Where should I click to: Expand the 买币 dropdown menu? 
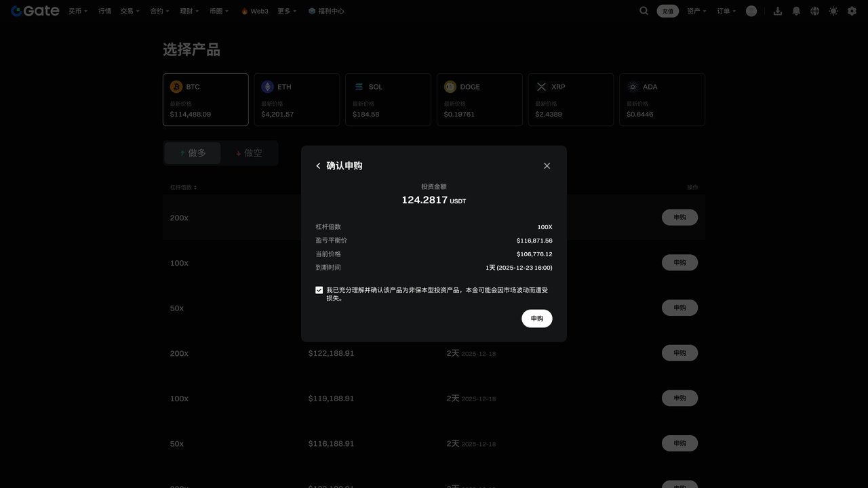tap(78, 11)
